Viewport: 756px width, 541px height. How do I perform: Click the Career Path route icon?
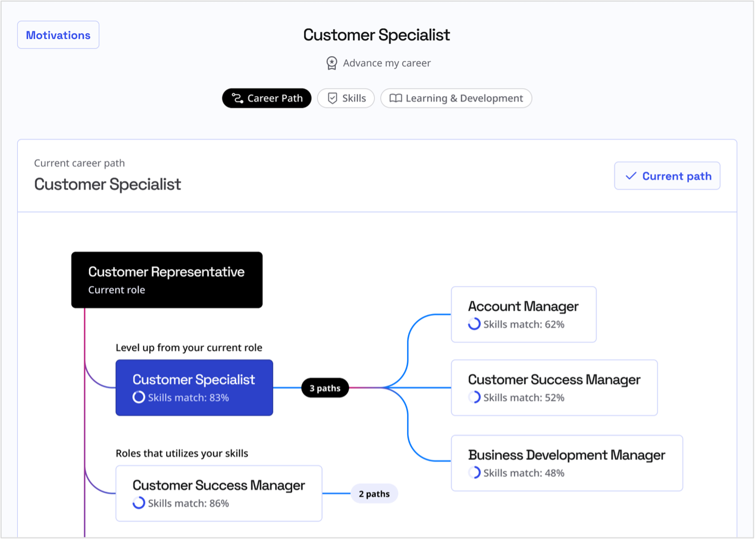tap(237, 98)
